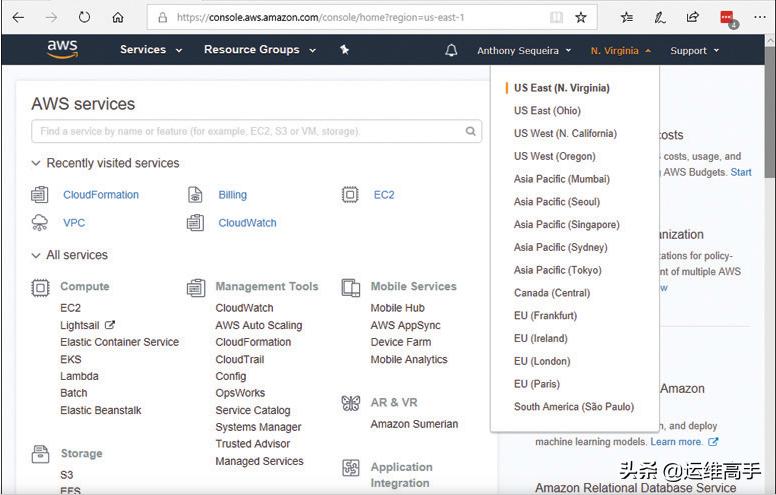Click the pin shortcut icon in navbar

click(x=344, y=50)
